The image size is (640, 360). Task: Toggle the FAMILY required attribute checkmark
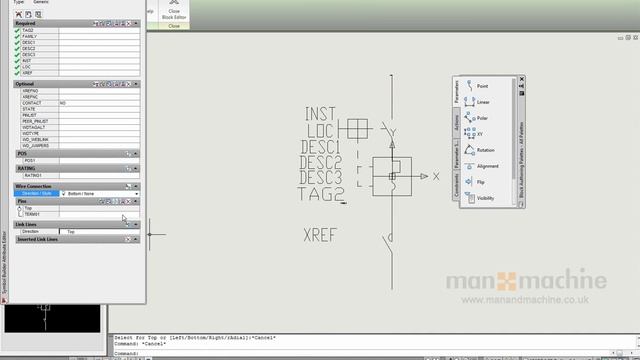tap(17, 36)
